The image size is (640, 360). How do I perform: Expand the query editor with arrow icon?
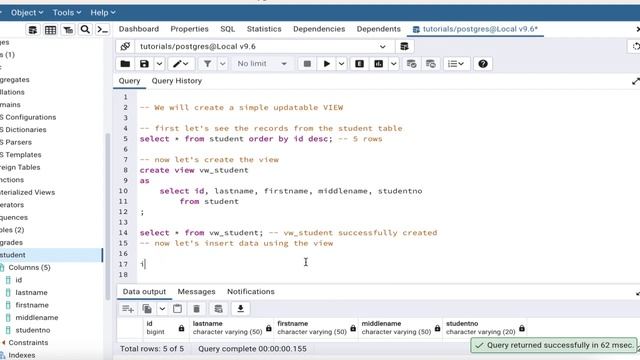point(635,82)
